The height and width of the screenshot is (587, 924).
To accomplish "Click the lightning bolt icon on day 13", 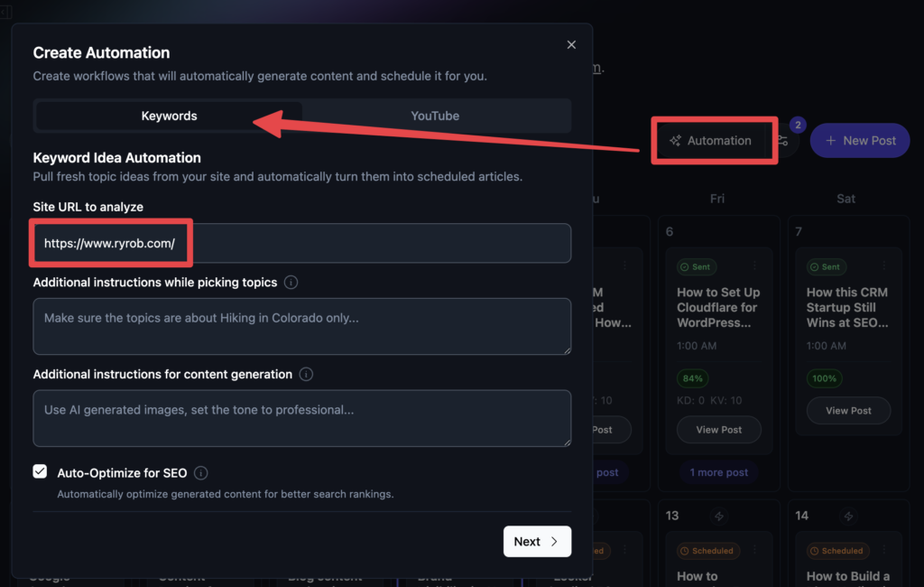I will 717,517.
